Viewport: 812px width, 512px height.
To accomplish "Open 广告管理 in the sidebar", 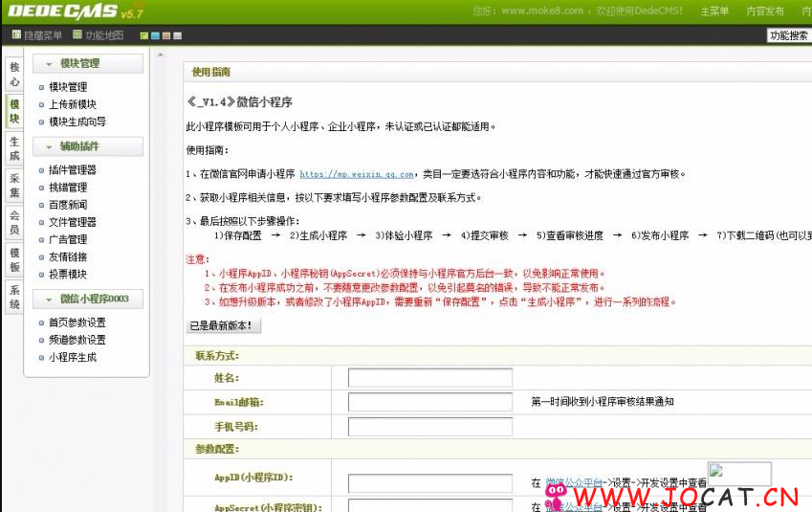I will coord(68,239).
